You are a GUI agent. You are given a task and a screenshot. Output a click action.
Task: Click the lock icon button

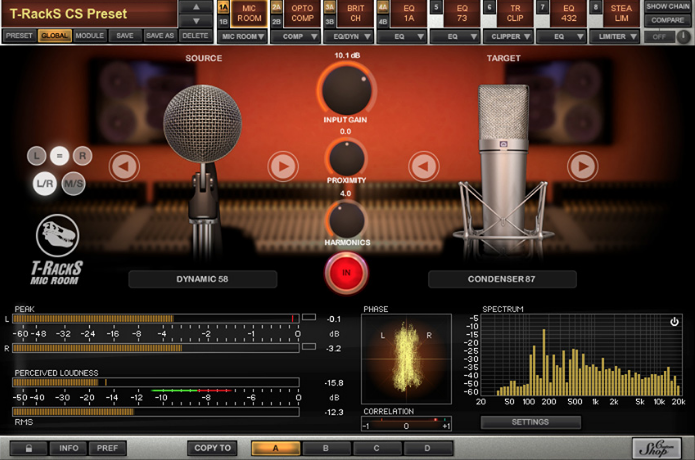[x=29, y=448]
